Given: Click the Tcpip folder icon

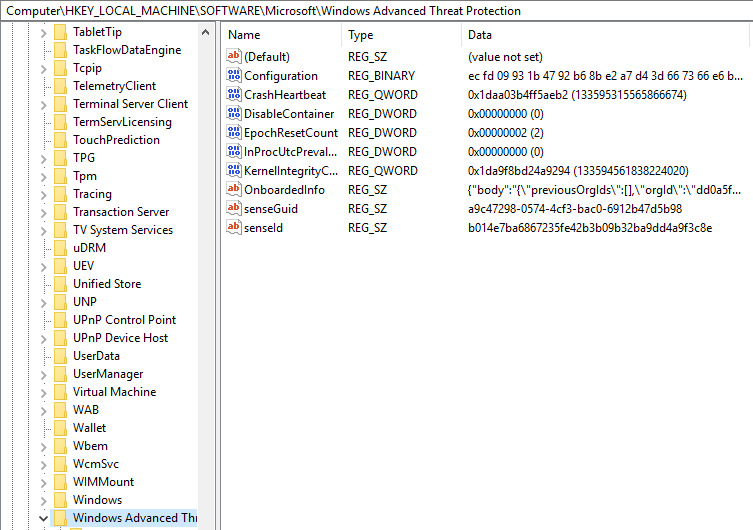Looking at the screenshot, I should 61,68.
